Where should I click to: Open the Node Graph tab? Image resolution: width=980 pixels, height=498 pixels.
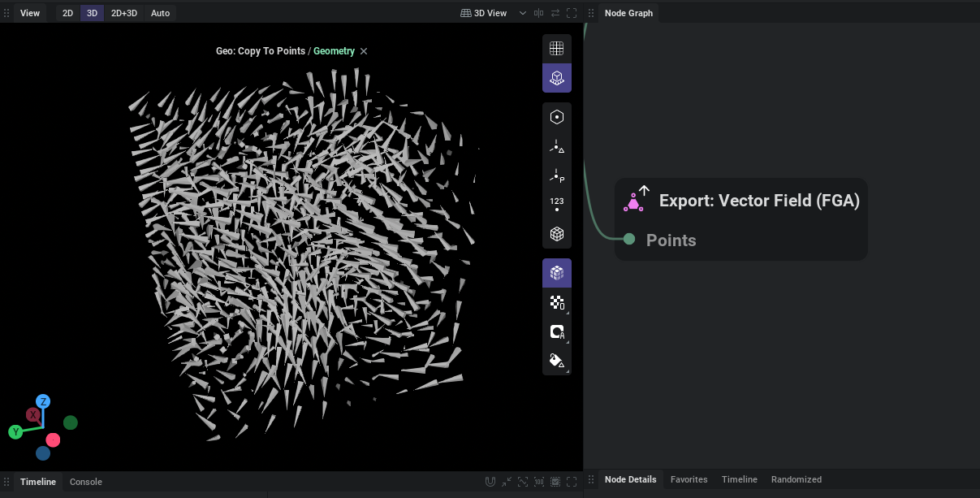628,13
